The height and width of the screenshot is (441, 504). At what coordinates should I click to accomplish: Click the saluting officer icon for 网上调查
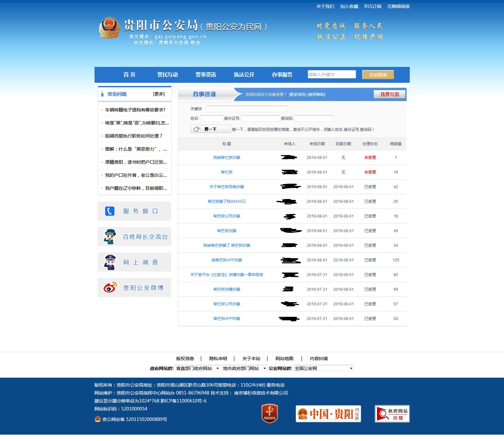pyautogui.click(x=110, y=262)
